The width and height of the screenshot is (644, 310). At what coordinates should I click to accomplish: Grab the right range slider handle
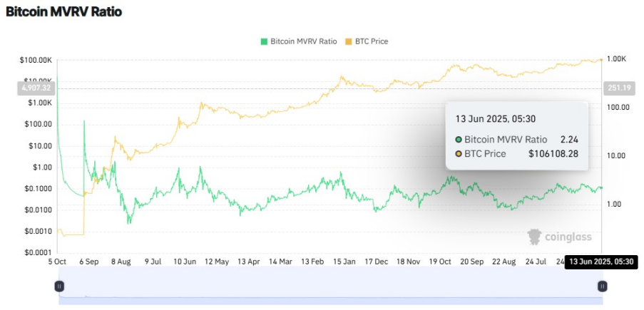(602, 286)
